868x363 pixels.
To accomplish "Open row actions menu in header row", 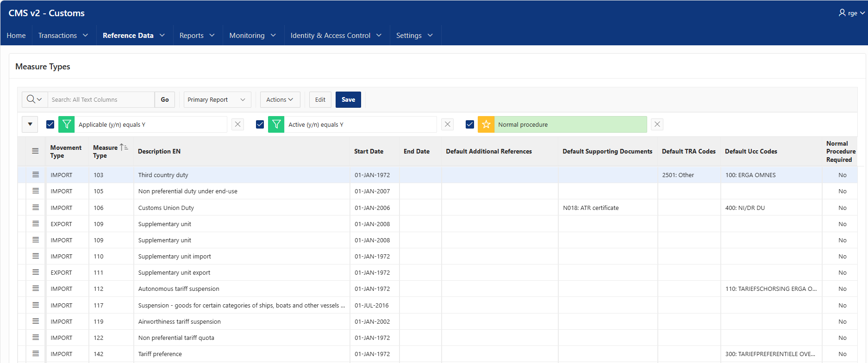I will 35,151.
